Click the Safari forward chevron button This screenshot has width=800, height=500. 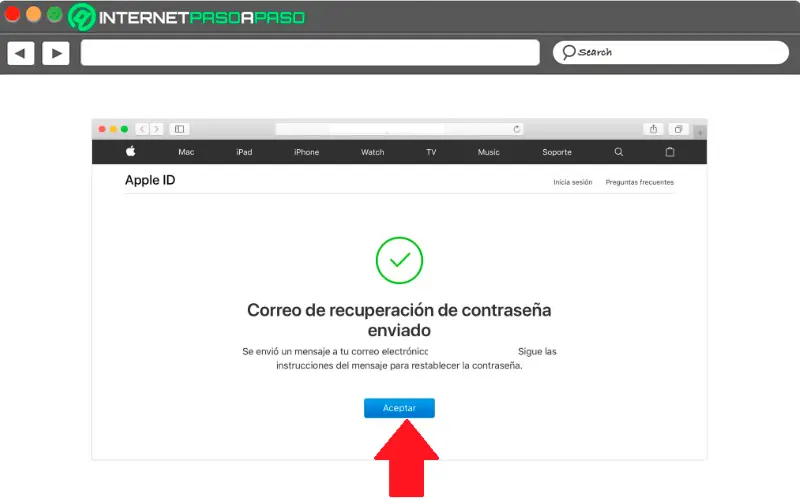pyautogui.click(x=157, y=129)
